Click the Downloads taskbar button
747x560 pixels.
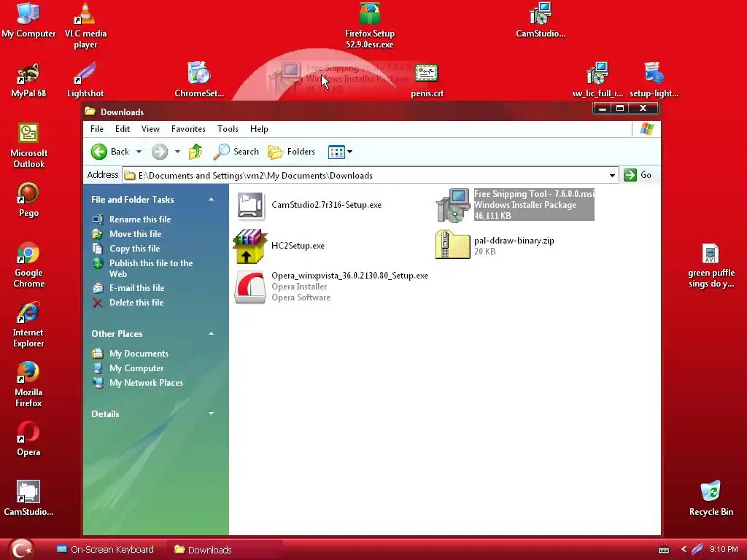[224, 550]
